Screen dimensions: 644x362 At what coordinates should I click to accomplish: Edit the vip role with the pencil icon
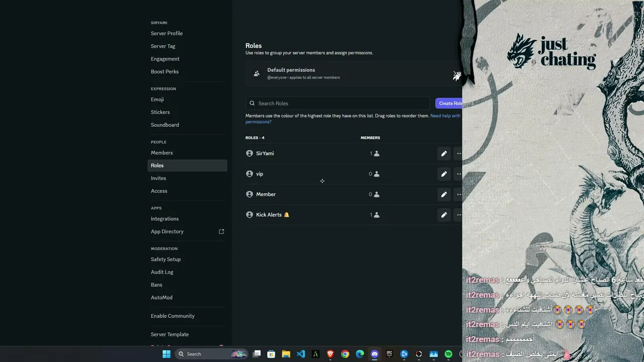(x=444, y=174)
